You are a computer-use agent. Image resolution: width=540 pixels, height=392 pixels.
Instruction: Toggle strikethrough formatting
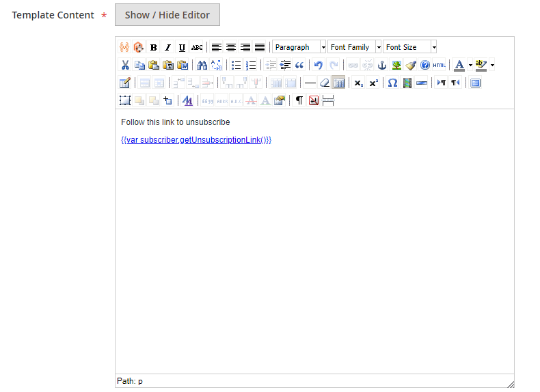(x=197, y=47)
